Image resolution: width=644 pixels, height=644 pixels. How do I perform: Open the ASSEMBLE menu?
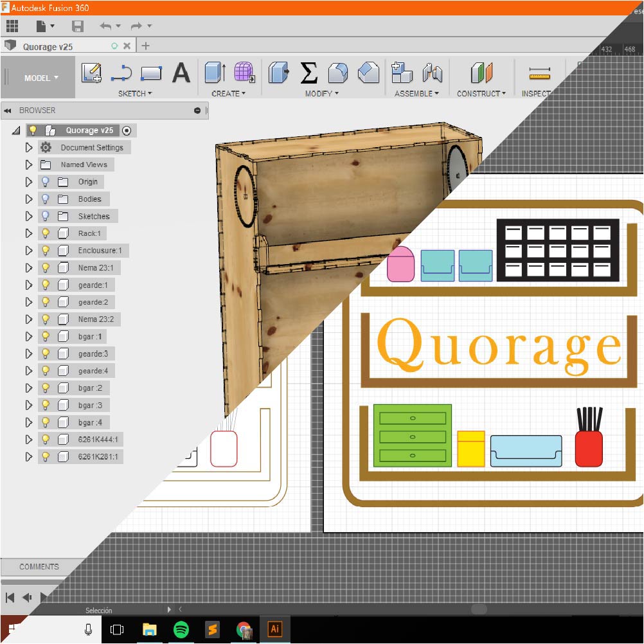click(x=416, y=94)
